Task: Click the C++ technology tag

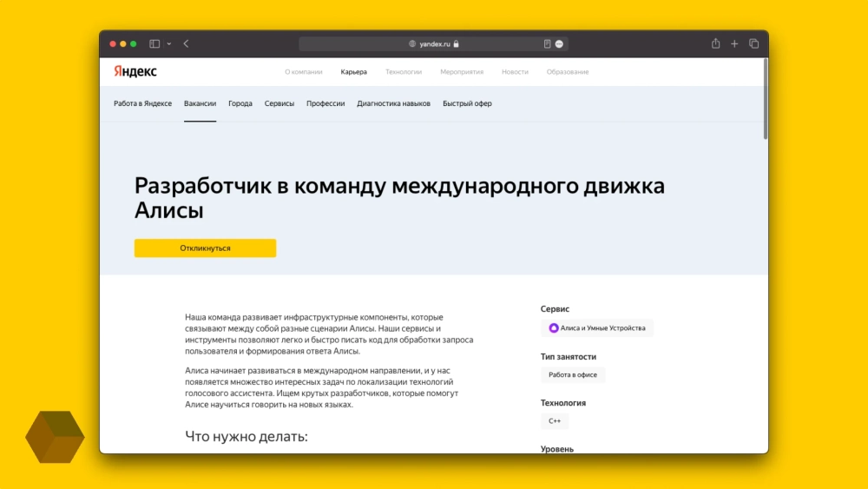Action: pos(555,421)
